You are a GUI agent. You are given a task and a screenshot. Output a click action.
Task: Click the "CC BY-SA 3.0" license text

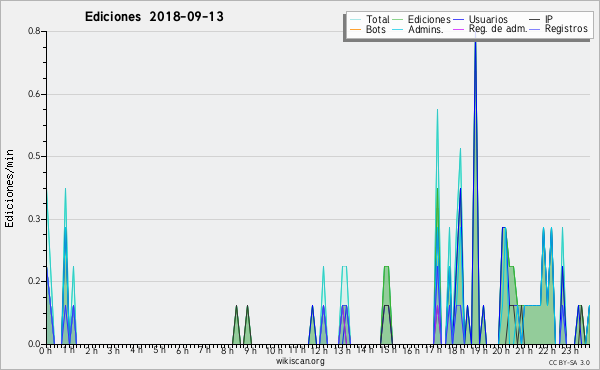point(569,362)
